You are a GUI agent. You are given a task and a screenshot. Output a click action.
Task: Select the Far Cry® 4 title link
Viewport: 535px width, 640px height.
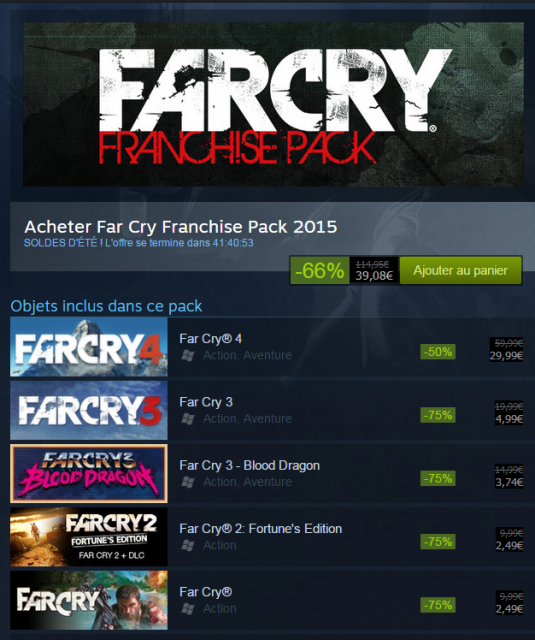pyautogui.click(x=211, y=339)
